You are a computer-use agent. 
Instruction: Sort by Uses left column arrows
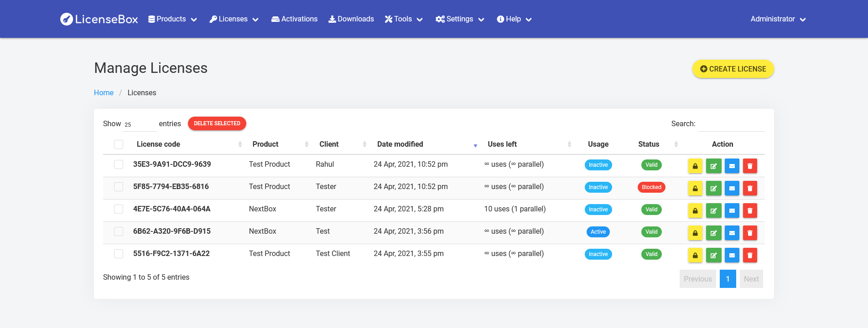coord(569,144)
